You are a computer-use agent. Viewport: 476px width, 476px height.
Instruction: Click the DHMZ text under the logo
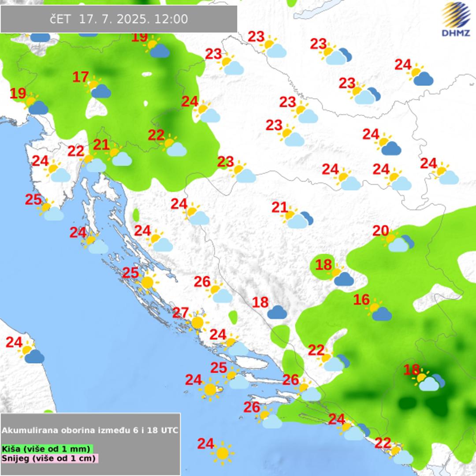pos(456,33)
